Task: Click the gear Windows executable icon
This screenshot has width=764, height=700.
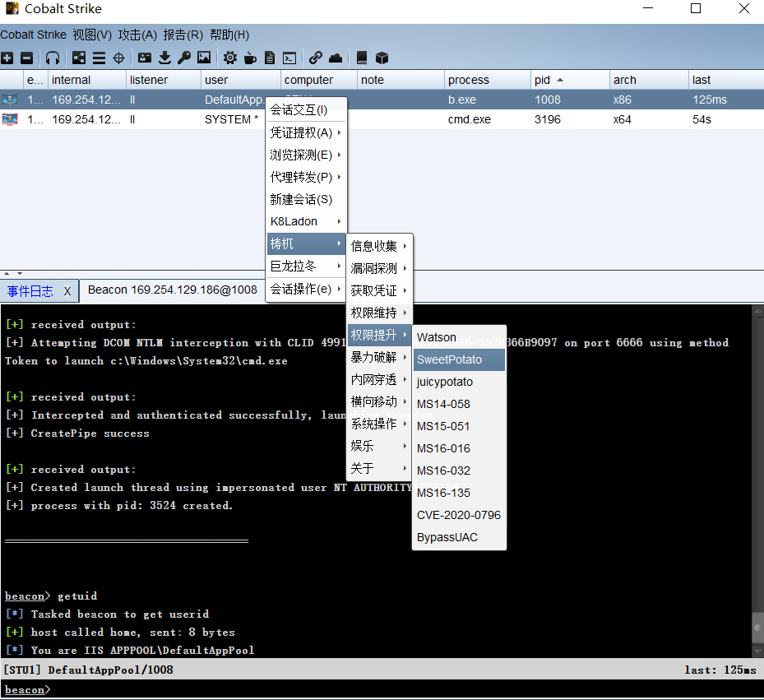Action: 230,58
